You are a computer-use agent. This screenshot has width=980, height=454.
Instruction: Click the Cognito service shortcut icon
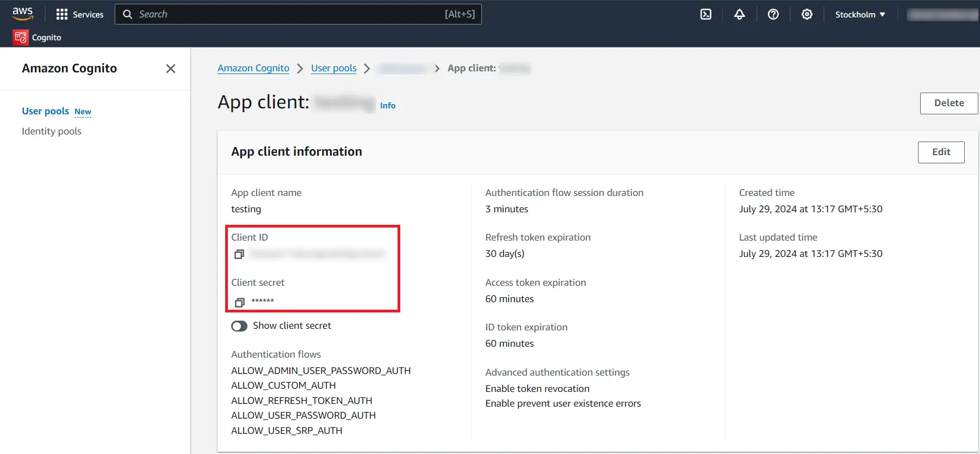tap(21, 38)
